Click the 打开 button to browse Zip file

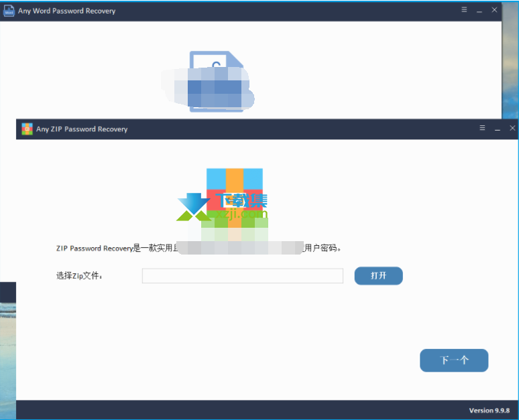(378, 276)
